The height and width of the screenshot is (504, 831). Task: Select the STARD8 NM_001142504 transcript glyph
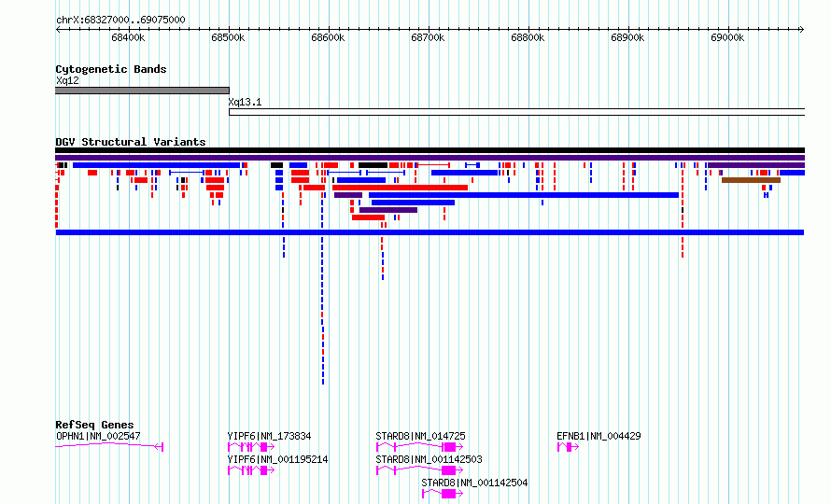tap(443, 494)
